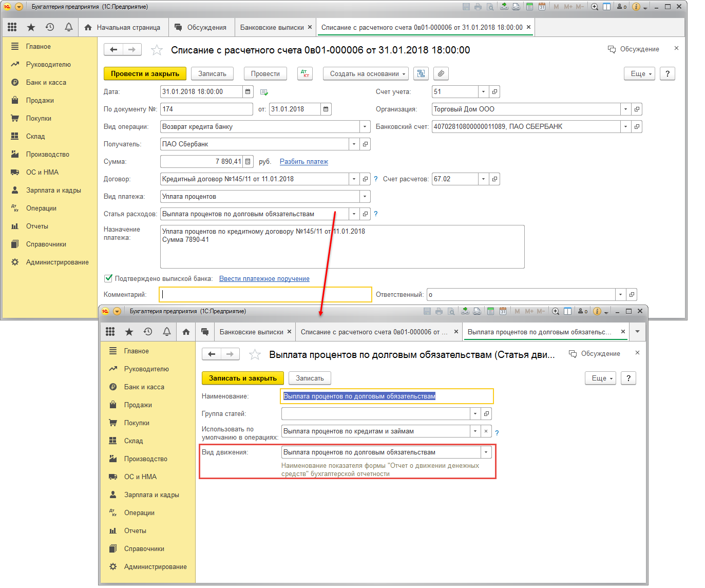Click 'По документу №' field with 174
The height and width of the screenshot is (588, 705).
click(x=206, y=109)
